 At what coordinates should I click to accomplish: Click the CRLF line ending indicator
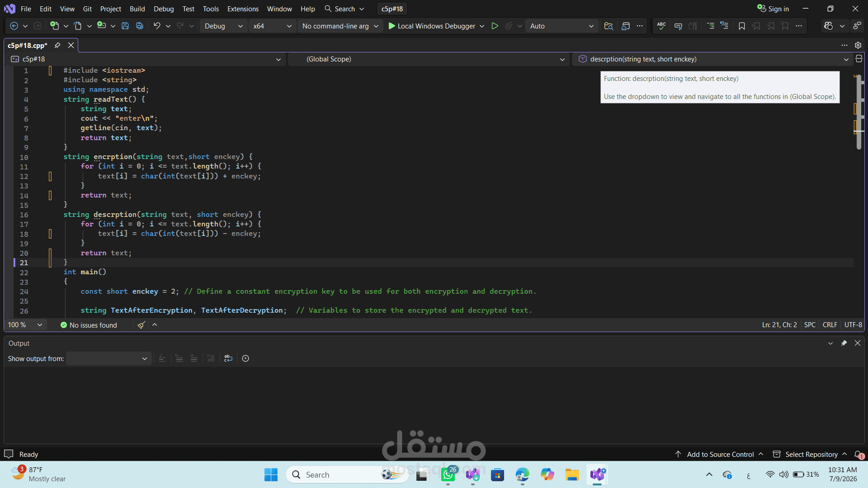coord(830,325)
